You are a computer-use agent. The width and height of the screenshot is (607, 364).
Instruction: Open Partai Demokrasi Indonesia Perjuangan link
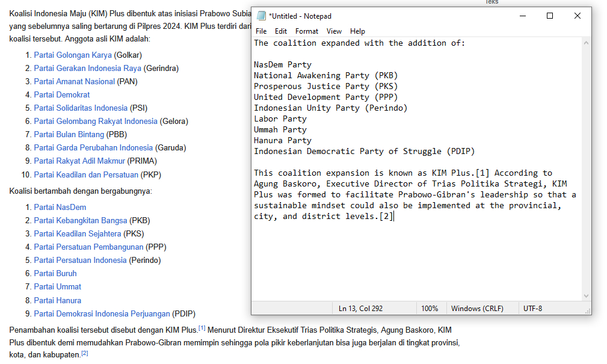[x=102, y=313]
